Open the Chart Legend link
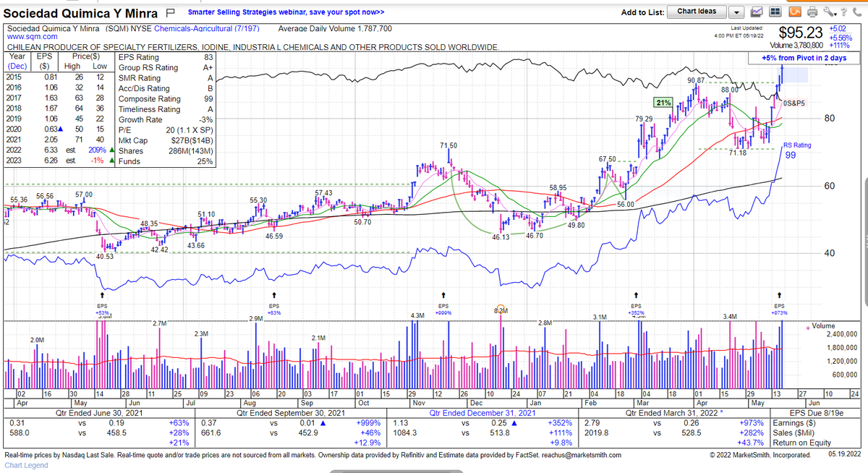Screen dimensions: 868x473 coord(26,465)
